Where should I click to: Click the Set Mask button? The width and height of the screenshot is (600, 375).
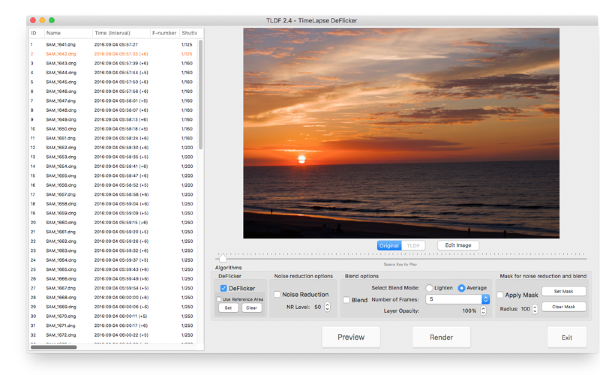(564, 291)
